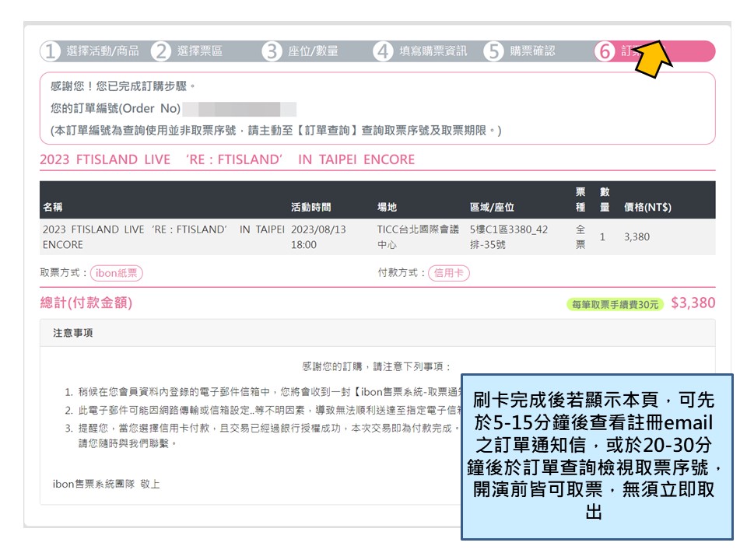The width and height of the screenshot is (747, 560).
Task: Click the 價格(NT$) column header
Action: 647,207
